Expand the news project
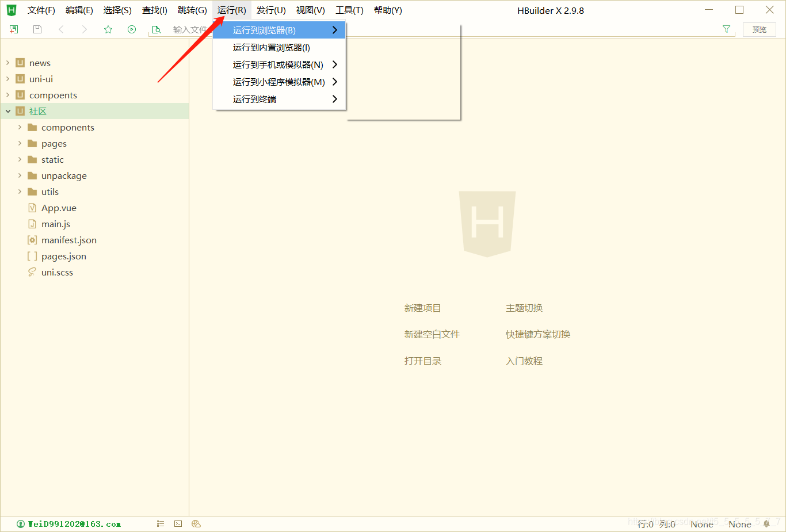Image resolution: width=786 pixels, height=532 pixels. 7,63
